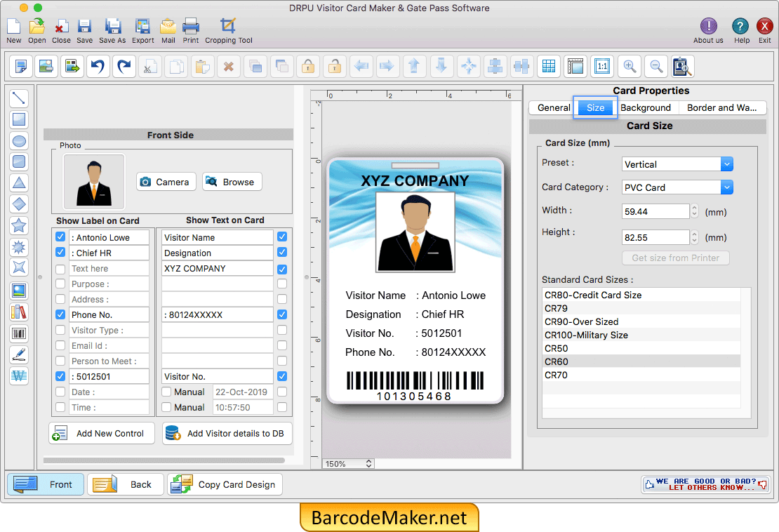Click the Camera button
The height and width of the screenshot is (532, 779).
(x=166, y=182)
